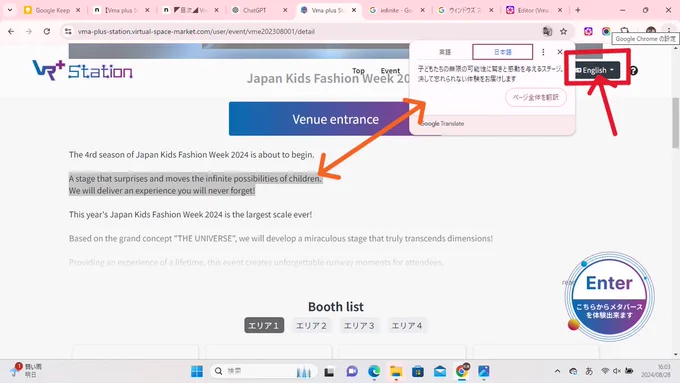Image resolution: width=680 pixels, height=383 pixels.
Task: Open the volume tray icon
Action: (x=617, y=371)
